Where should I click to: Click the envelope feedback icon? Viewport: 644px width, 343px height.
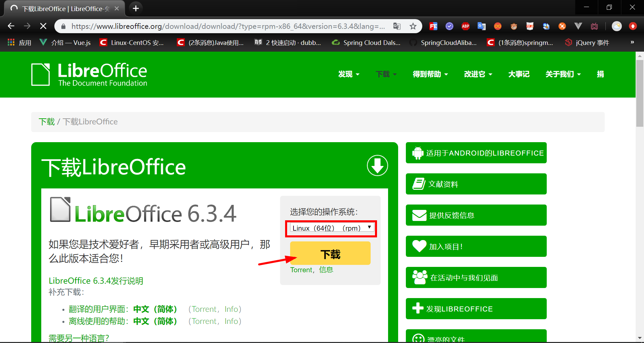pos(419,215)
